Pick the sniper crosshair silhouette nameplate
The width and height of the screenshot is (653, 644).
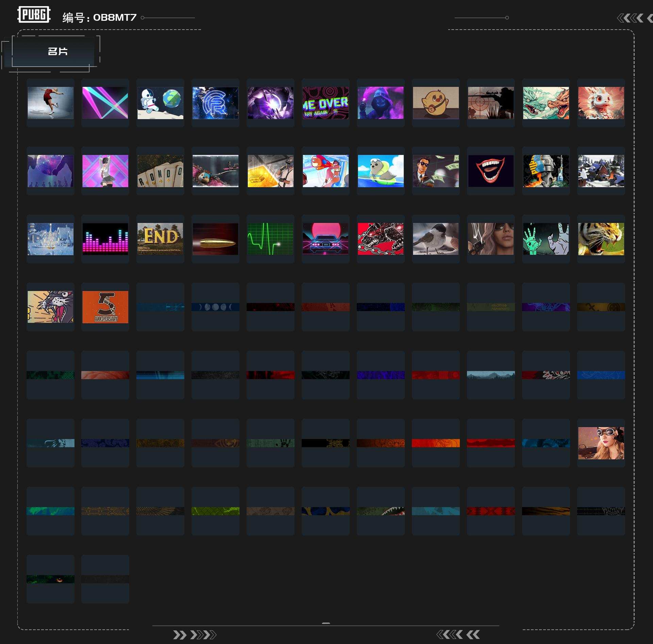pos(491,103)
